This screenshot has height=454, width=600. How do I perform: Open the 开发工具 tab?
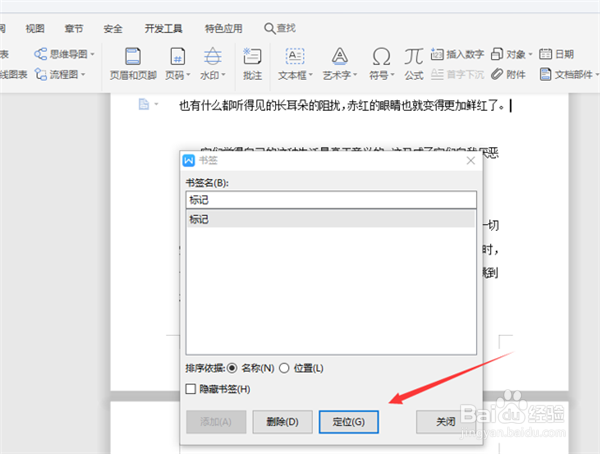click(163, 29)
